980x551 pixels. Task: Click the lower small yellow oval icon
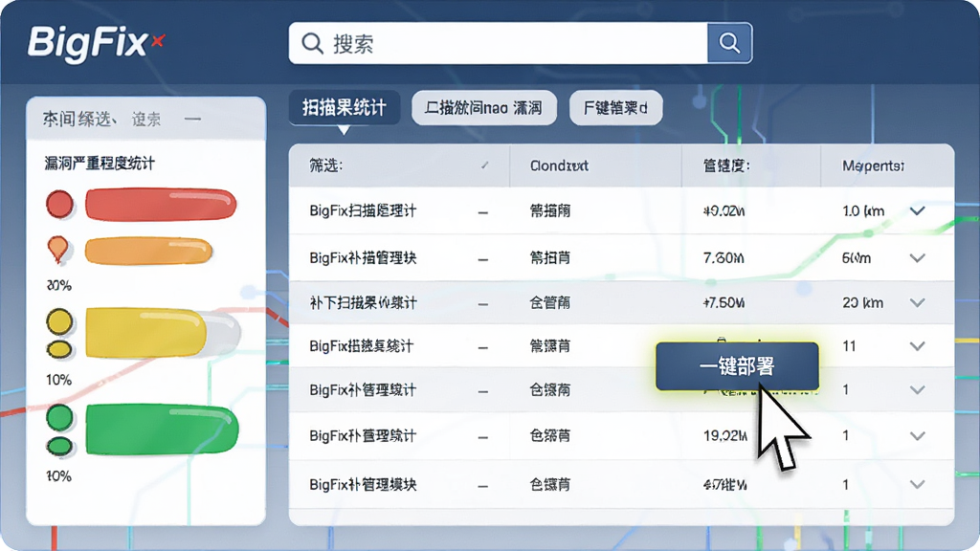pyautogui.click(x=59, y=349)
